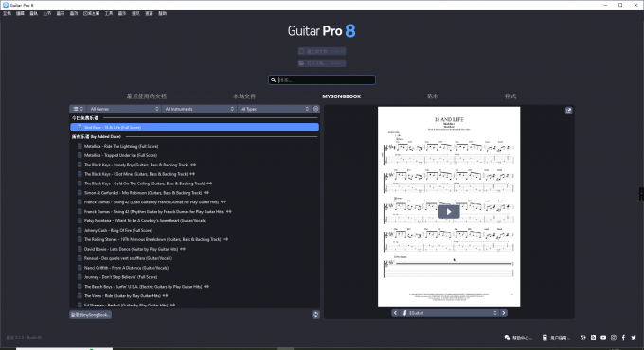The image size is (644, 350).
Task: Click file icon beside Journey - Don't Stop Believin'
Action: point(80,277)
